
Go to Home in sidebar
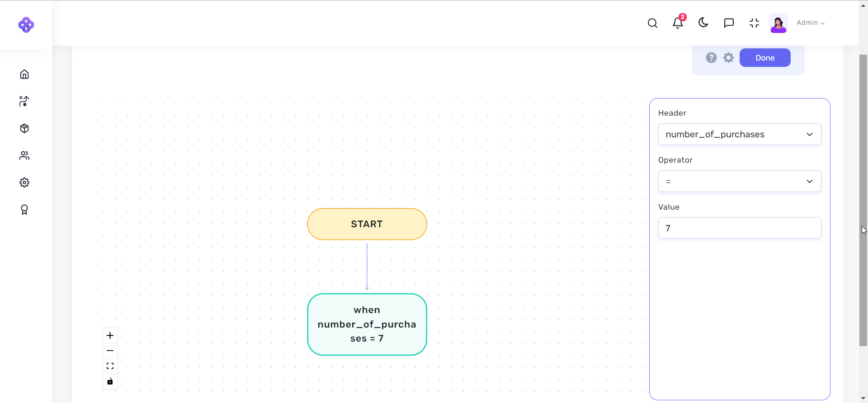24,74
